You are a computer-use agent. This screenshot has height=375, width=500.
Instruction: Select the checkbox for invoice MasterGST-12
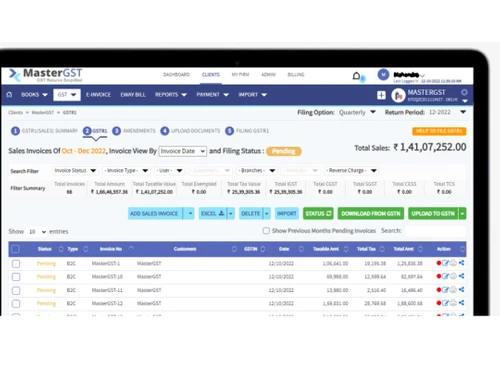click(x=16, y=304)
